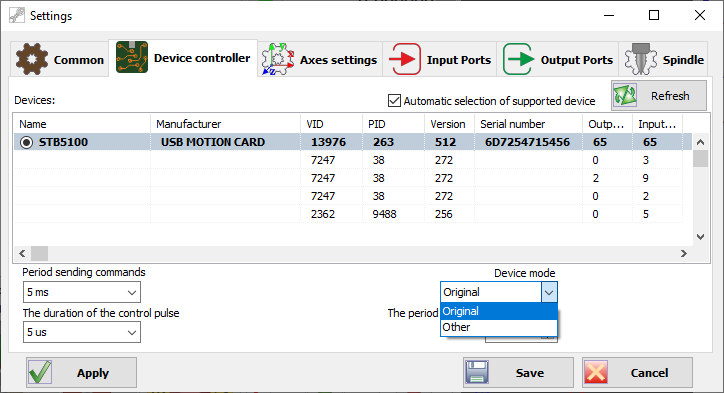Select the STB5100 device radio button
The image size is (724, 393).
pos(26,142)
